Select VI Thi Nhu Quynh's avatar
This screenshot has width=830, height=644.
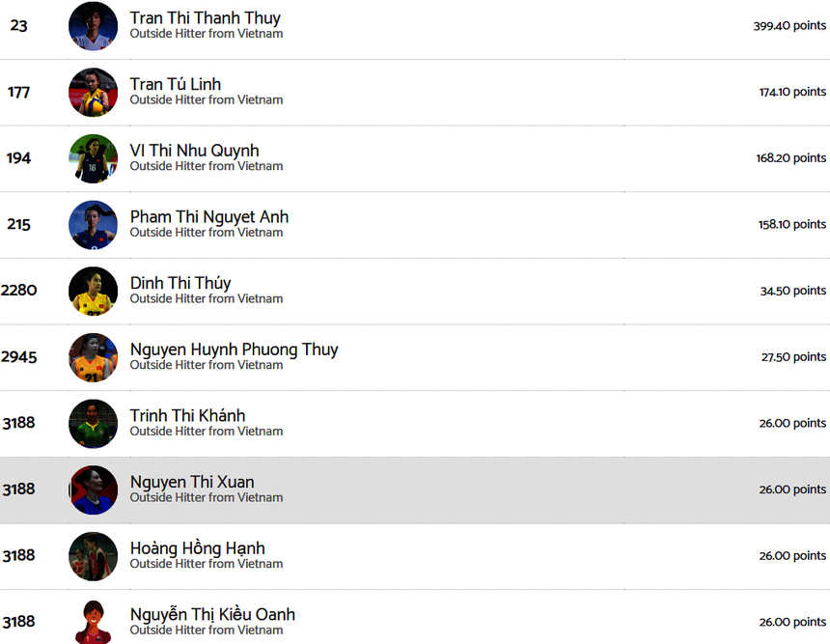tap(93, 158)
